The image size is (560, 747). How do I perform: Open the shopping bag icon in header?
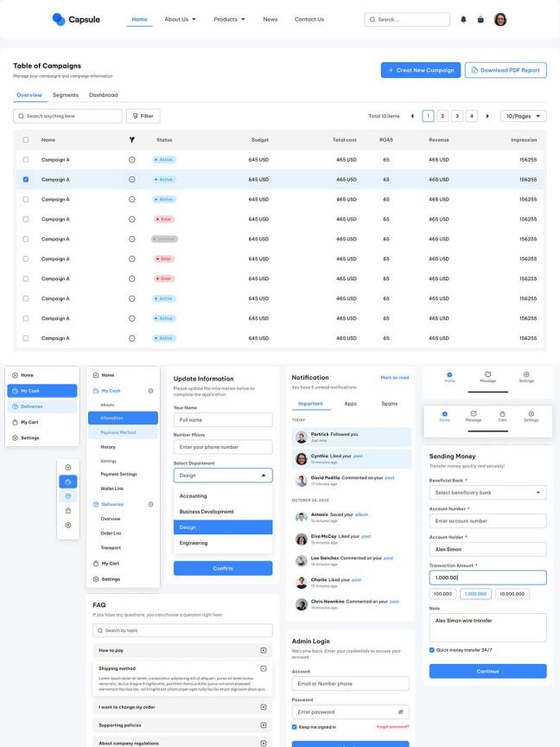(480, 19)
